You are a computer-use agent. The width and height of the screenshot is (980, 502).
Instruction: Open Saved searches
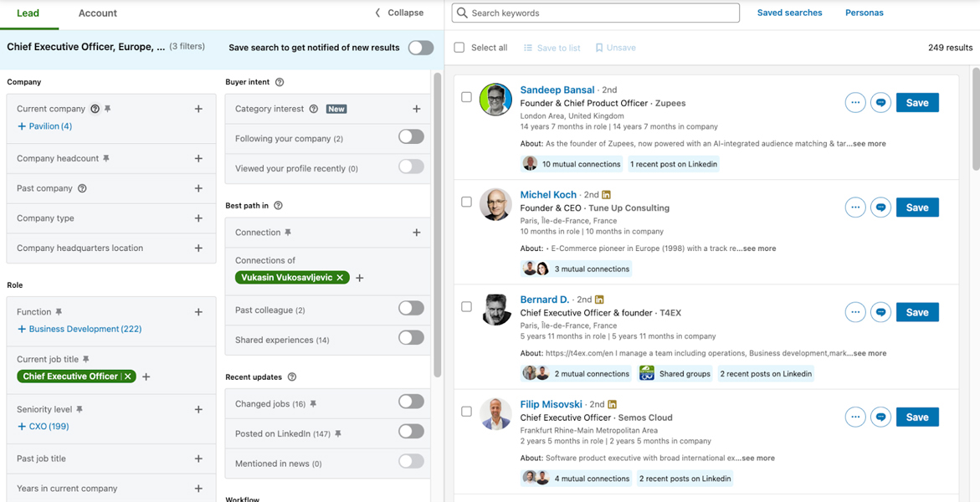789,13
